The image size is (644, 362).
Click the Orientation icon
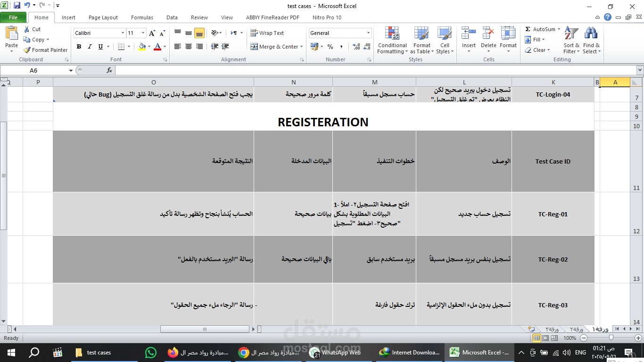[x=215, y=33]
